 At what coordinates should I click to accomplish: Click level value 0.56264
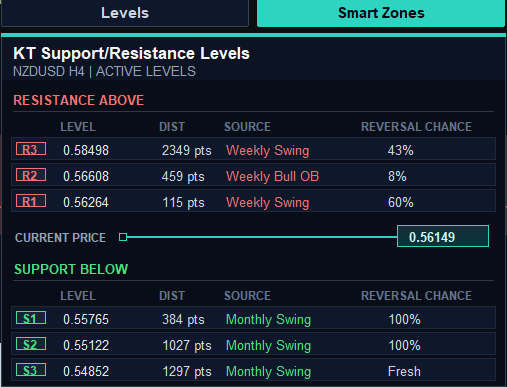tap(86, 202)
